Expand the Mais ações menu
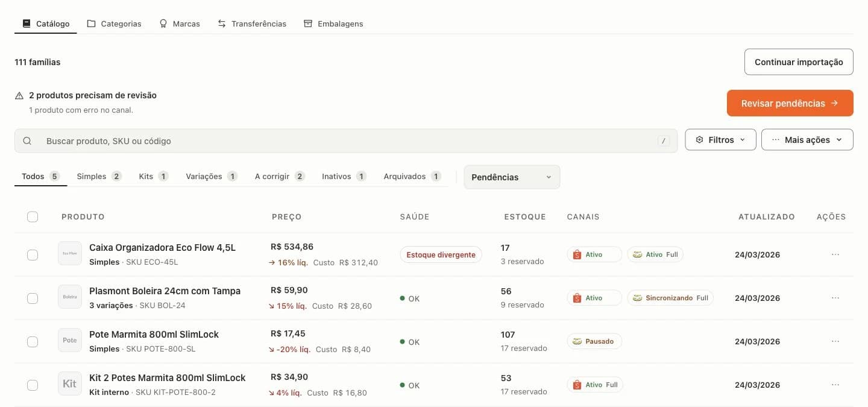 tap(807, 139)
